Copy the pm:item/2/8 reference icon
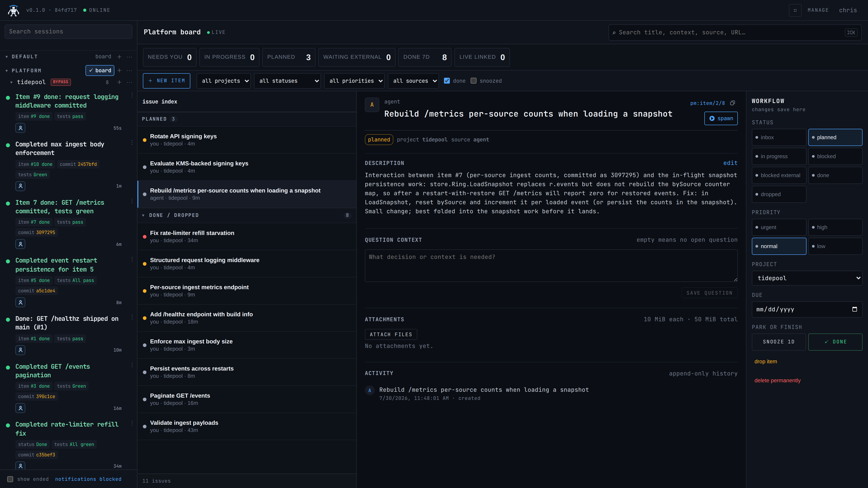This screenshot has width=868, height=488. tap(732, 103)
